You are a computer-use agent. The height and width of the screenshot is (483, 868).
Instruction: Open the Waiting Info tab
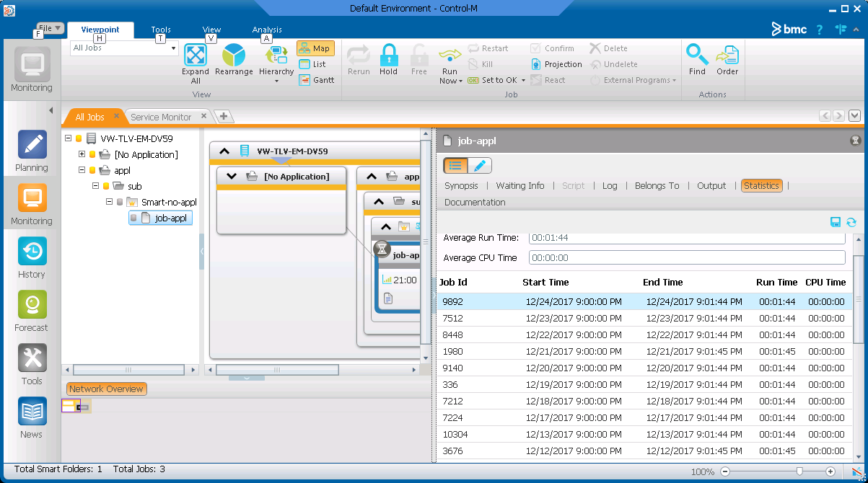point(520,185)
